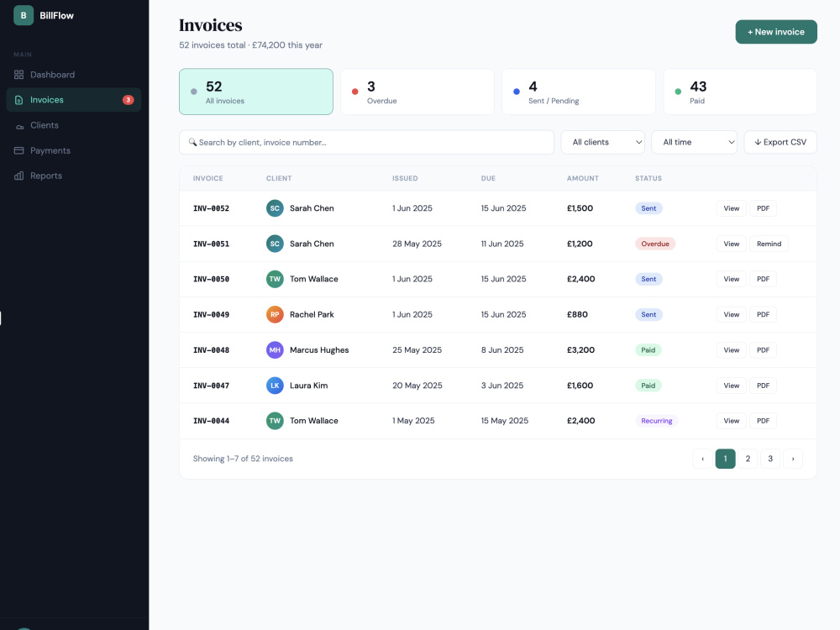Open the All clients dropdown

pos(602,142)
